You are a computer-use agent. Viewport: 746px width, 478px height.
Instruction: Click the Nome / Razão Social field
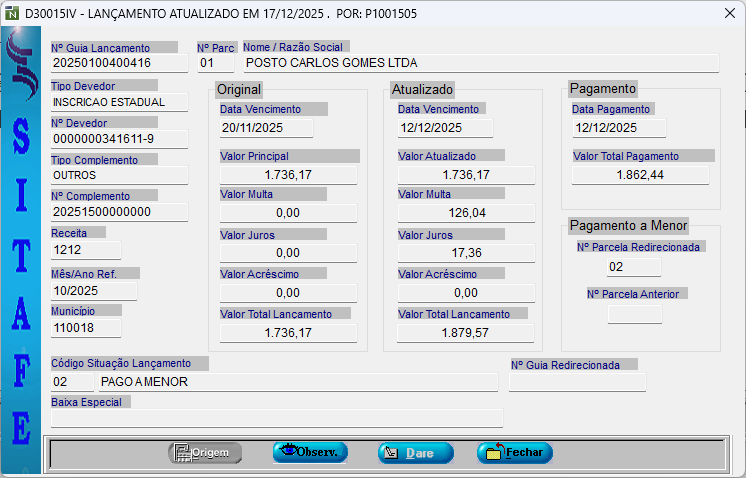[479, 63]
